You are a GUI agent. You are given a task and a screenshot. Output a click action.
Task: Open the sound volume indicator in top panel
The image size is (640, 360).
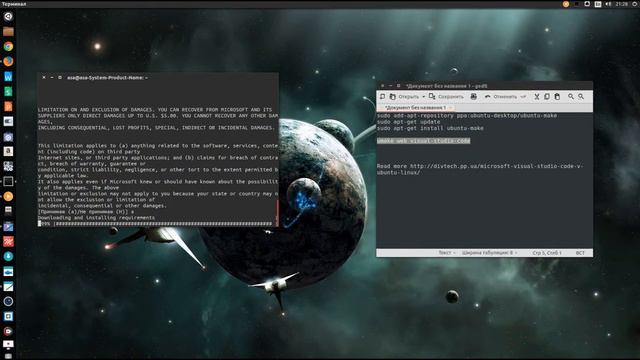pyautogui.click(x=608, y=4)
